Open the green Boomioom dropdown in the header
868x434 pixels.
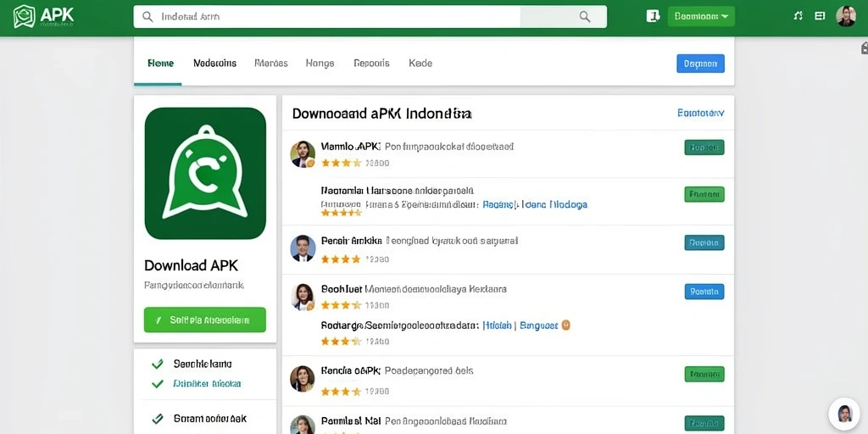(701, 17)
